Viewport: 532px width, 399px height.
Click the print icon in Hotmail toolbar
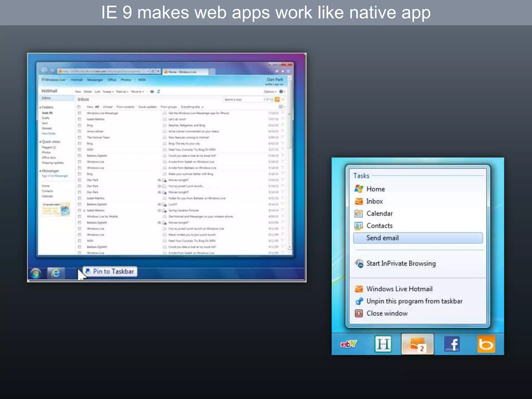(x=152, y=91)
